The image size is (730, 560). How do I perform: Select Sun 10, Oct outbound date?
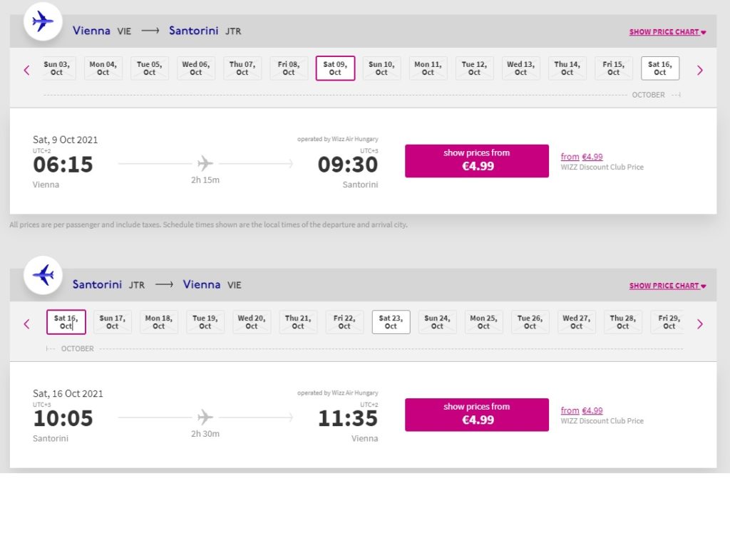pos(381,68)
